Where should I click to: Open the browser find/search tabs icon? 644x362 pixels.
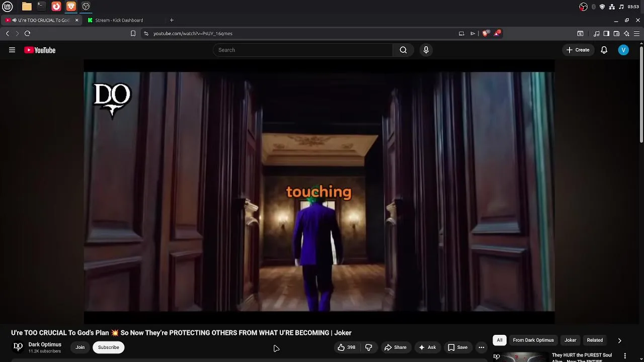[x=580, y=34]
